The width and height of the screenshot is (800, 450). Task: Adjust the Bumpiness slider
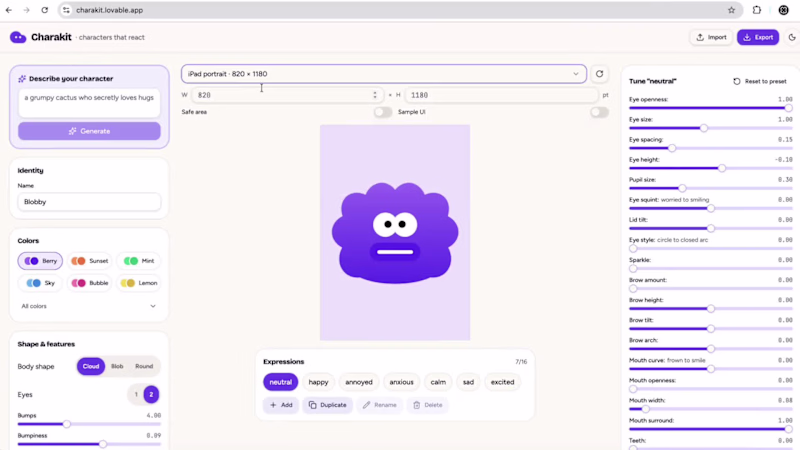tap(89, 444)
